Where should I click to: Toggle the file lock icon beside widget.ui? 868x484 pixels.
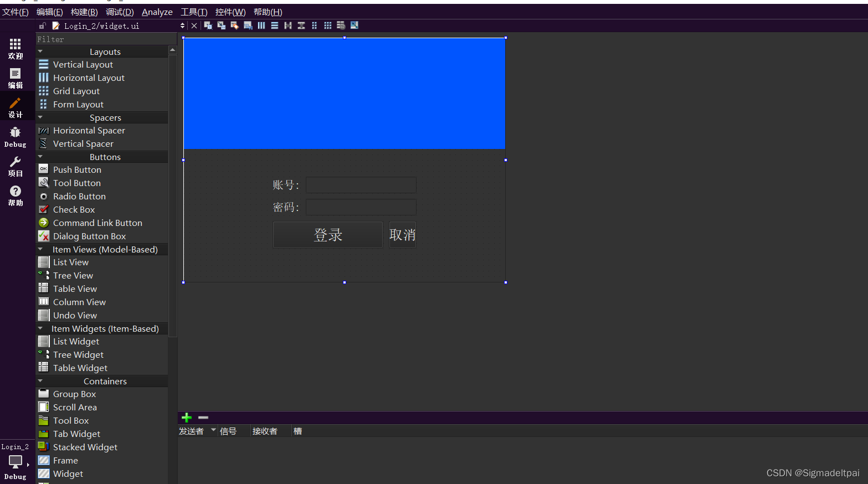[x=42, y=25]
